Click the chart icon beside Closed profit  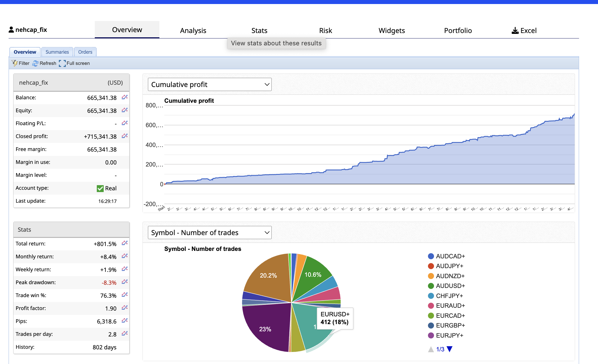tap(124, 136)
